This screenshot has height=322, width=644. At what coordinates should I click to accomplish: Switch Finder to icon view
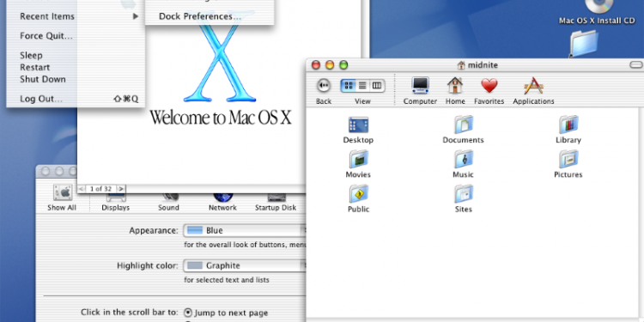(x=349, y=85)
